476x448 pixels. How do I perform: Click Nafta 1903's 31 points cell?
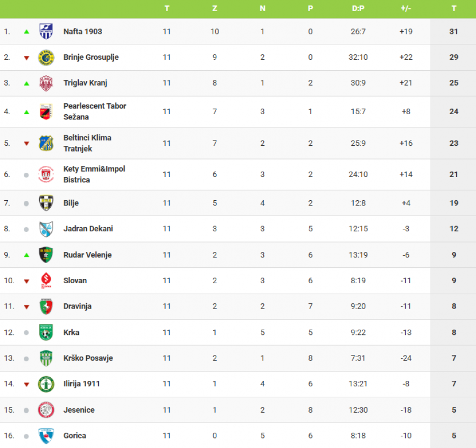point(453,31)
